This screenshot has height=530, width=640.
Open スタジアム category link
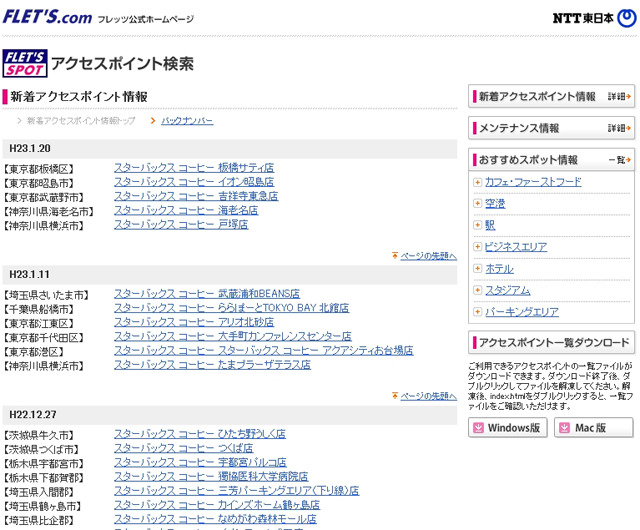[507, 290]
